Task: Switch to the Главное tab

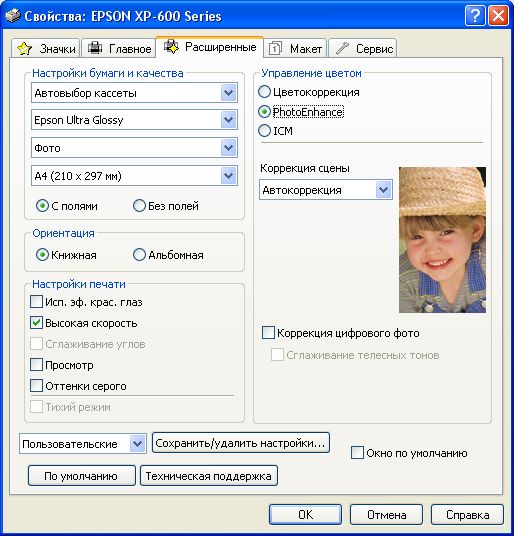Action: coord(119,48)
